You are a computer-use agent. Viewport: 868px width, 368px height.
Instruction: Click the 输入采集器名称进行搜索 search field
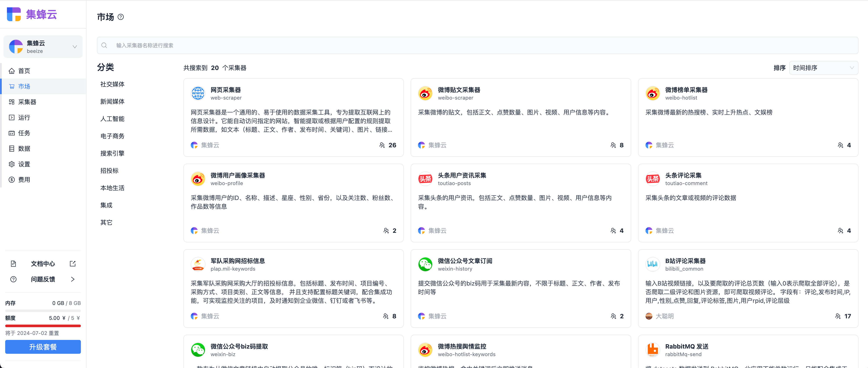click(477, 45)
